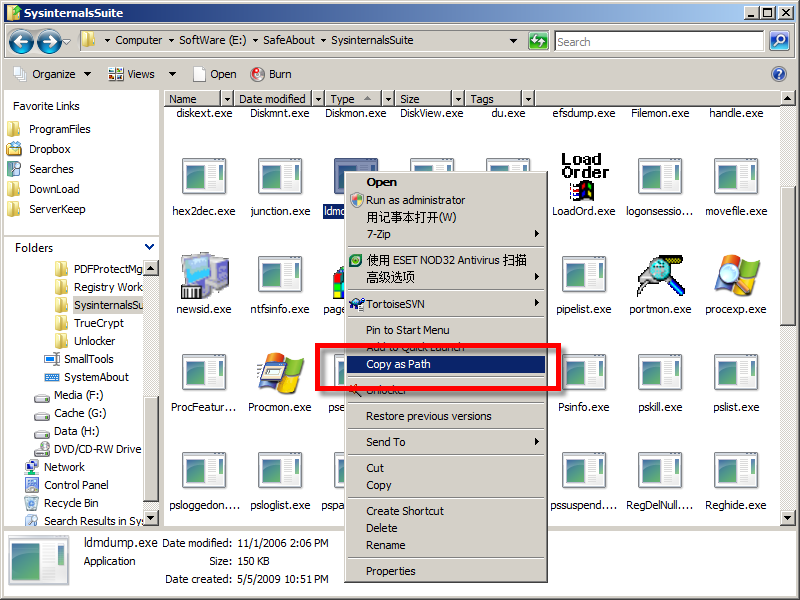Select the ntfsinfo.exe file icon
The image size is (800, 600).
click(280, 274)
